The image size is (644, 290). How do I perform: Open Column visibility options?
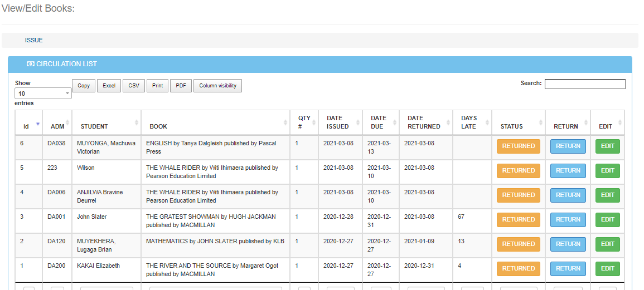[x=217, y=86]
